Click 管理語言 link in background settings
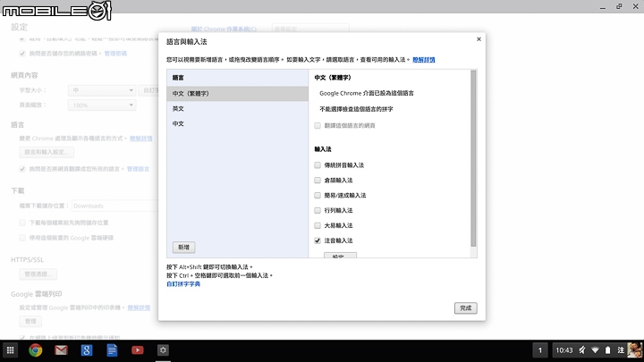 [x=138, y=169]
